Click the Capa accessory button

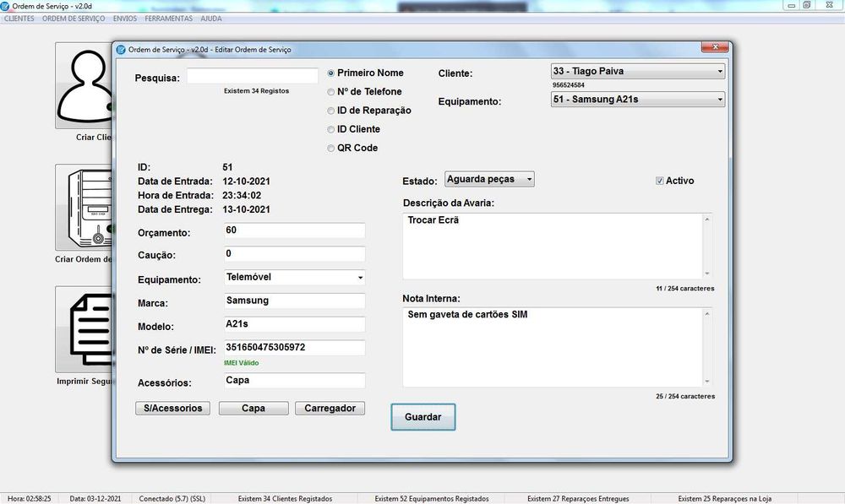(253, 408)
